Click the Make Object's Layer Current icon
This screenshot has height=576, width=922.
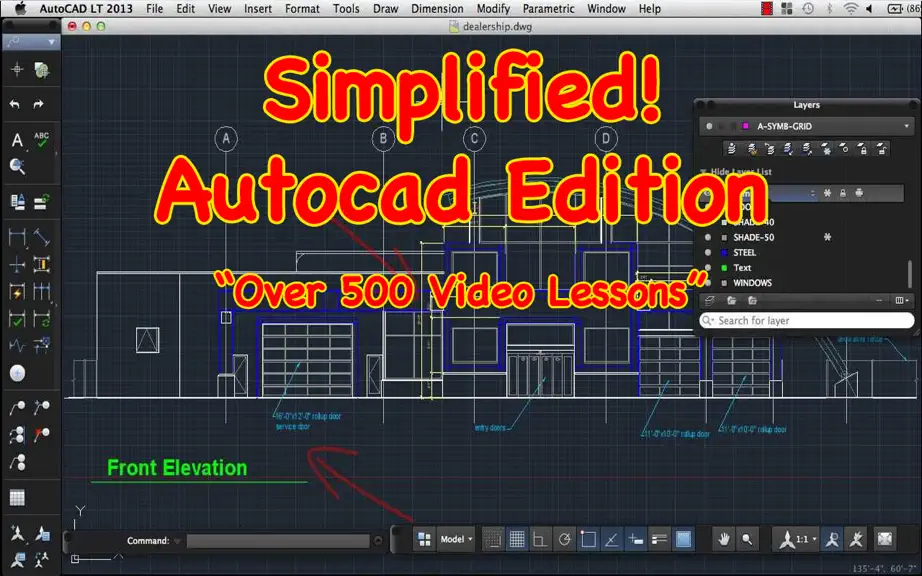(731, 149)
